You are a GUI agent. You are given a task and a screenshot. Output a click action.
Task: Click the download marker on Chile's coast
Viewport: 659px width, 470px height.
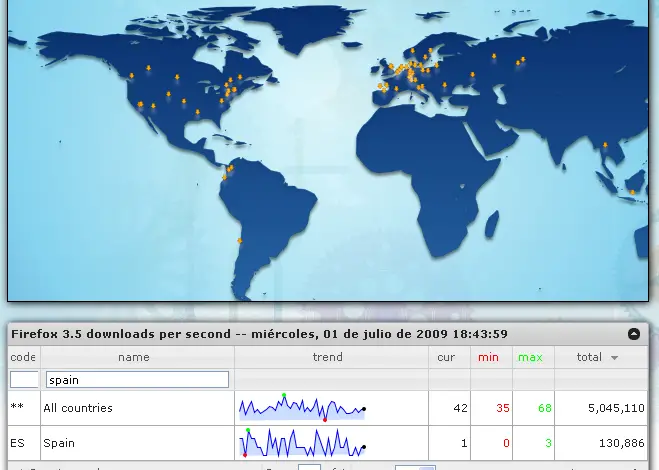tap(240, 241)
